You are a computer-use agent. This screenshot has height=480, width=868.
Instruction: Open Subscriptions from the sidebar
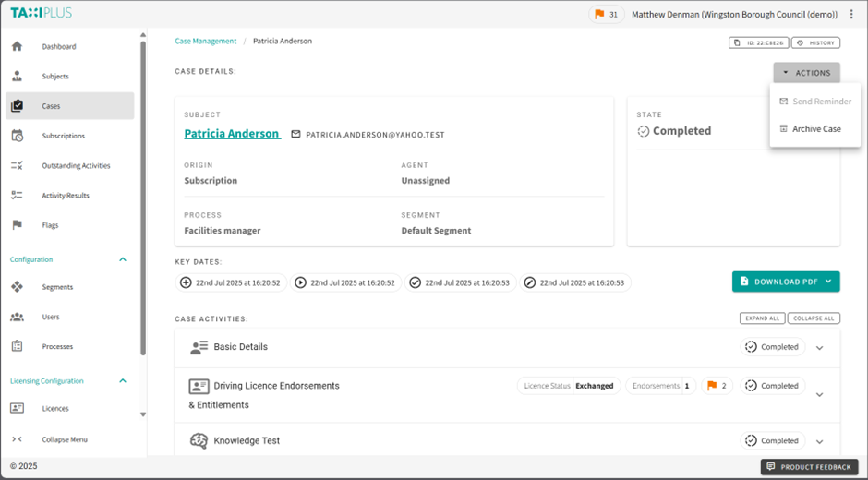(70, 136)
